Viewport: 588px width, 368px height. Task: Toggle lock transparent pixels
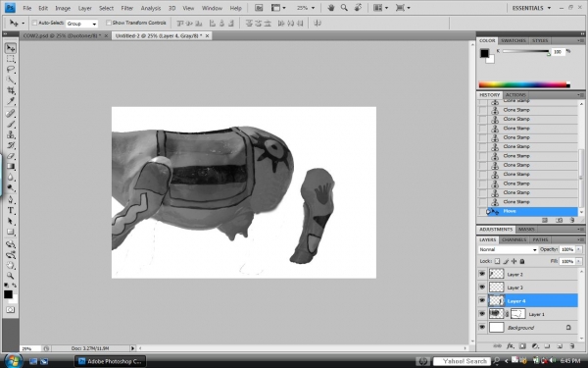click(497, 261)
